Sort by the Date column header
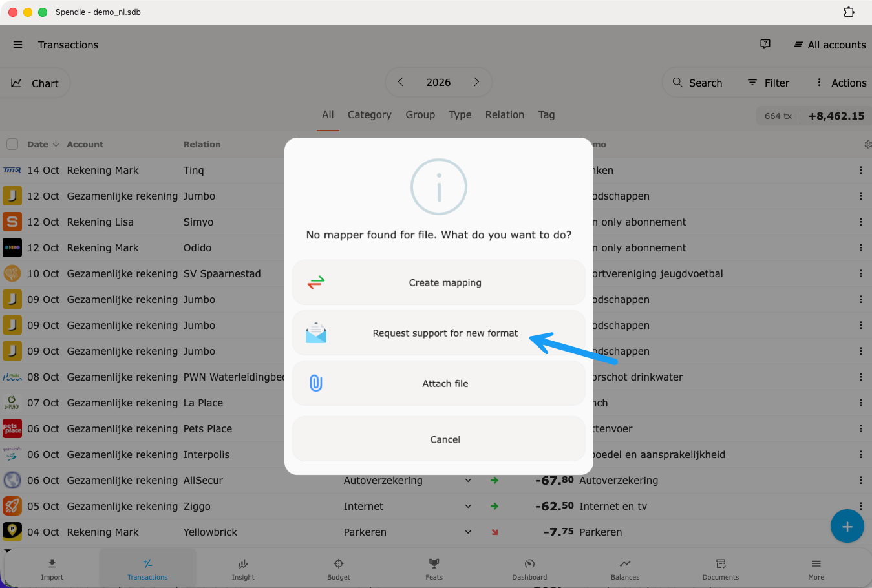Image resolution: width=872 pixels, height=588 pixels. tap(43, 144)
